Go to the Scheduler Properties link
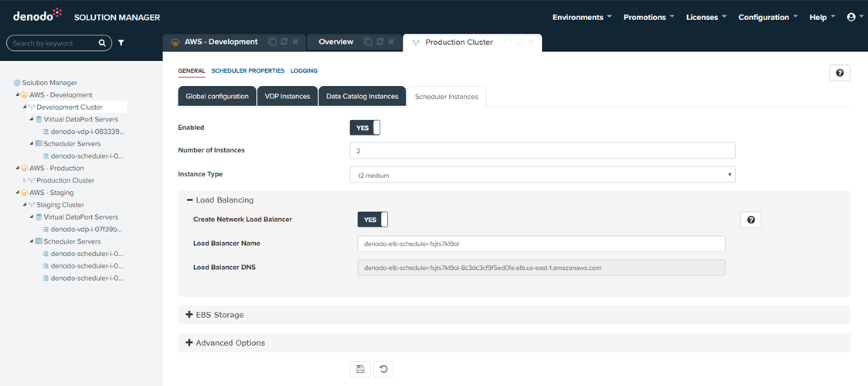The height and width of the screenshot is (386, 868). [247, 70]
